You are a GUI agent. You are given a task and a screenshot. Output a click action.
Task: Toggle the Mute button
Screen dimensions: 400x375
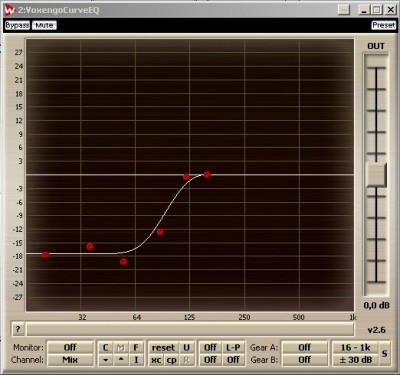44,25
